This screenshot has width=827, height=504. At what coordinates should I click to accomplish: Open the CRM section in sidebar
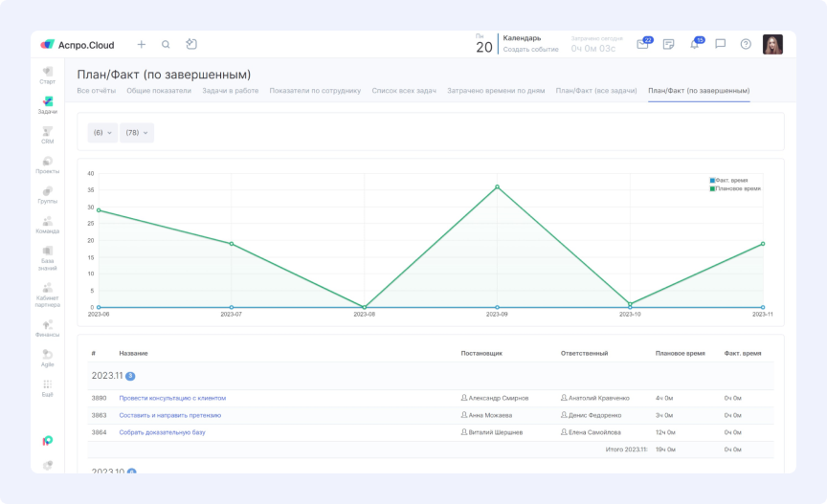48,134
